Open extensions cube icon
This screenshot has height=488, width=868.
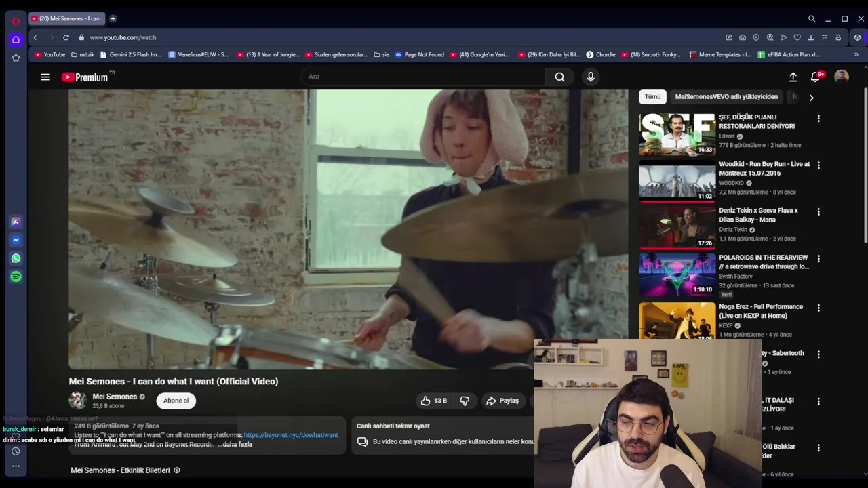(x=857, y=37)
